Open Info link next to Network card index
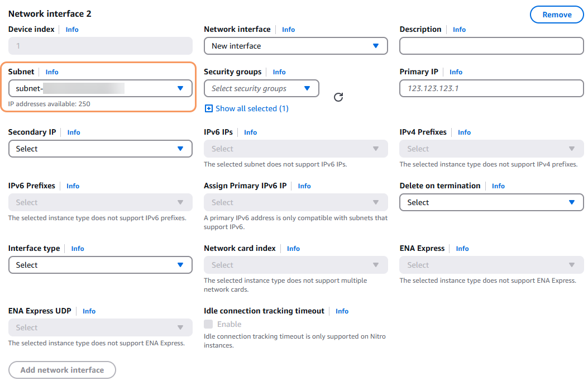The height and width of the screenshot is (385, 588). pyautogui.click(x=293, y=249)
